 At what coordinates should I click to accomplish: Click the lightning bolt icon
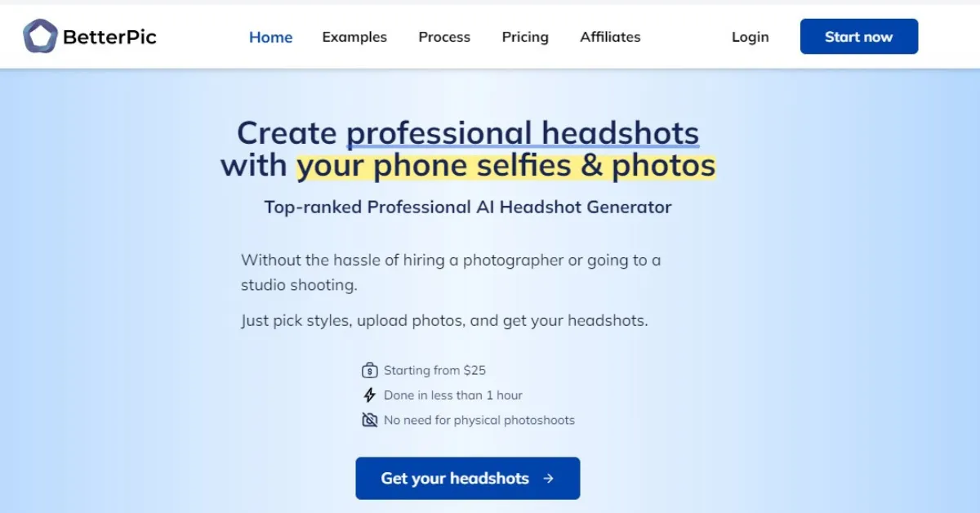(x=369, y=395)
